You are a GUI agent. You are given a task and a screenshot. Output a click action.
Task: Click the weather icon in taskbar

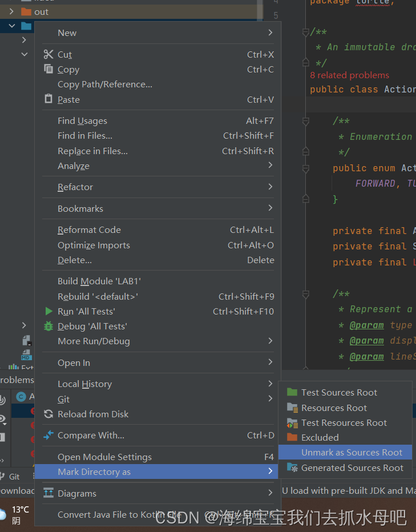(3, 515)
